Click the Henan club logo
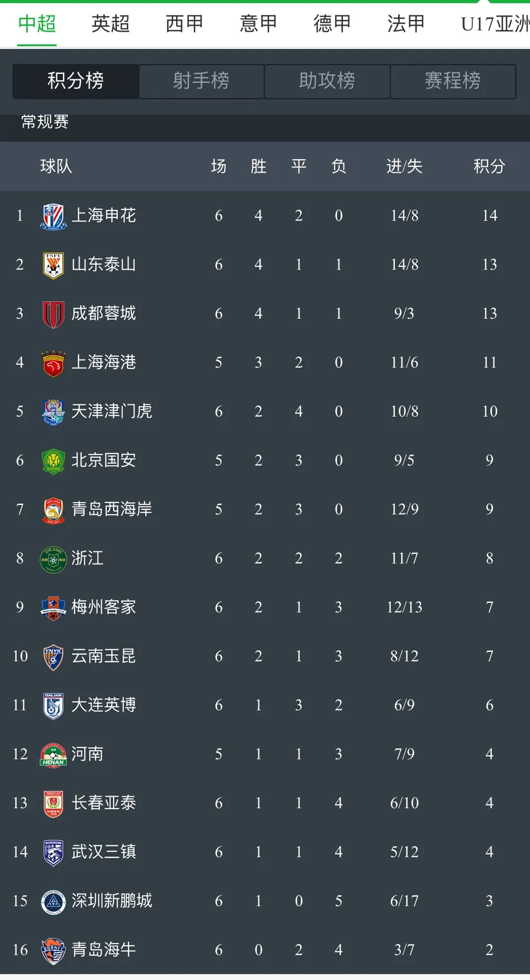 [54, 755]
